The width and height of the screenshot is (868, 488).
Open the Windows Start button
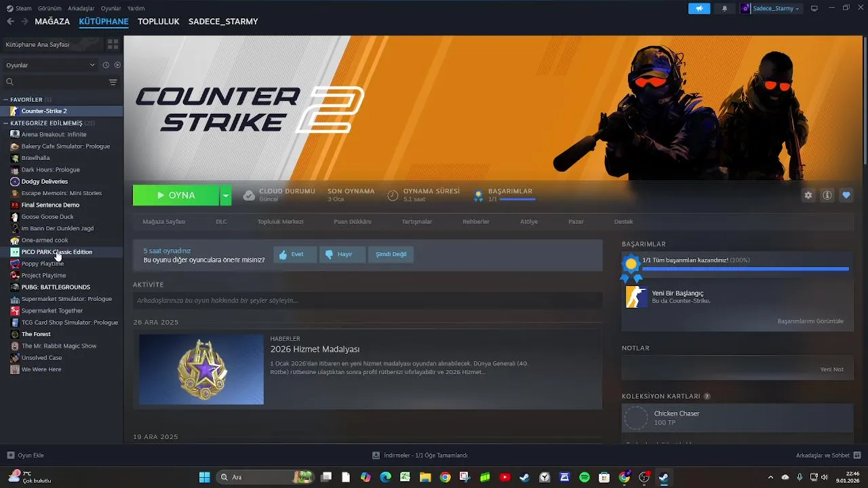204,477
